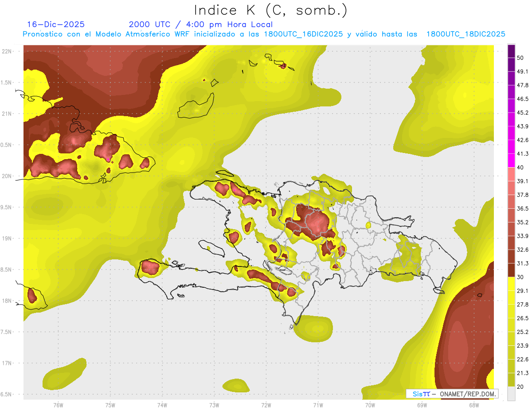This screenshot has width=532, height=411.
Task: Click the 'Indice K (C, somb.)' title
Action: coord(271,10)
